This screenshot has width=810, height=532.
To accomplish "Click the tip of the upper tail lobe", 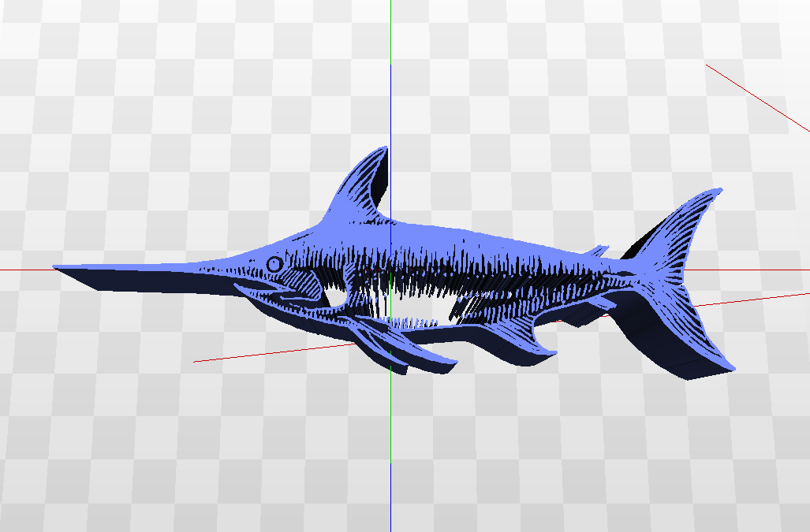I will pos(719,191).
